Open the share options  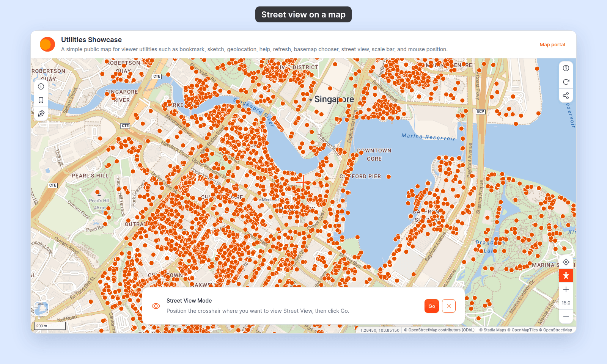(x=566, y=96)
